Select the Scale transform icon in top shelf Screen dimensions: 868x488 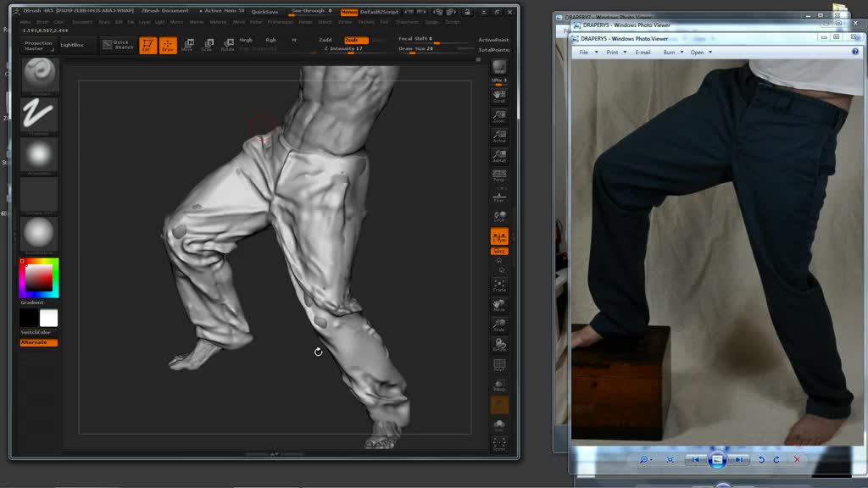click(208, 45)
